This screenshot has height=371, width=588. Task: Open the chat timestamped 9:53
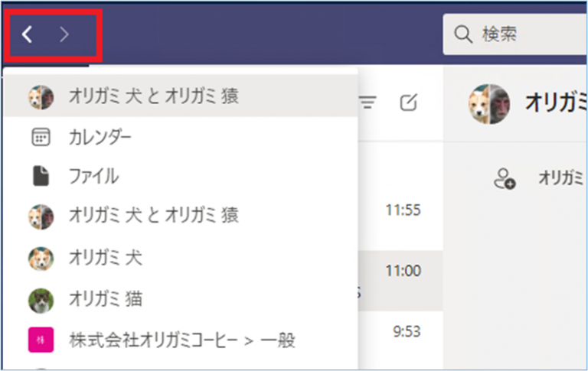click(x=403, y=331)
